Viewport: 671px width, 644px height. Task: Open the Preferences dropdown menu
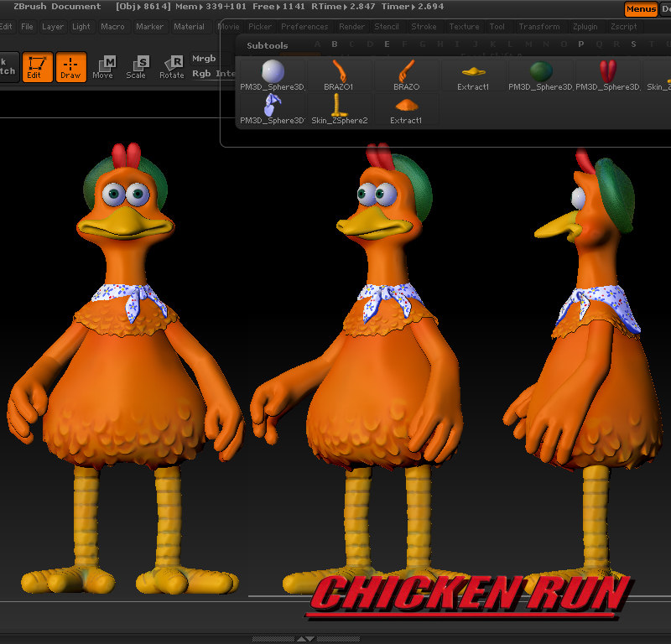click(305, 26)
